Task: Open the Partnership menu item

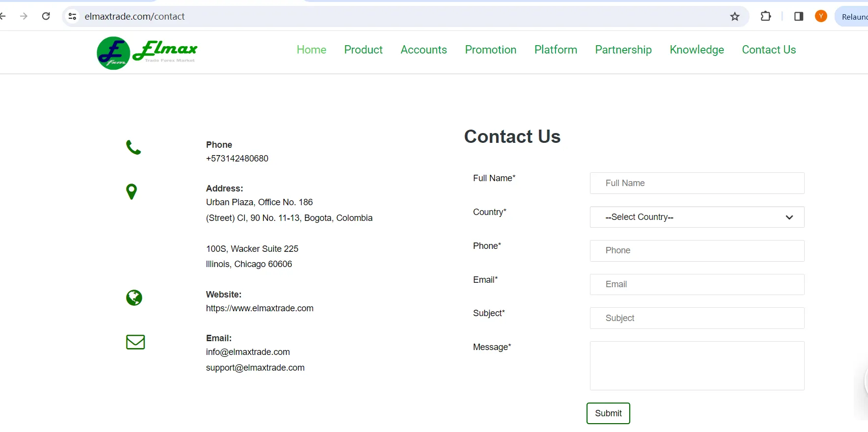Action: pos(623,50)
